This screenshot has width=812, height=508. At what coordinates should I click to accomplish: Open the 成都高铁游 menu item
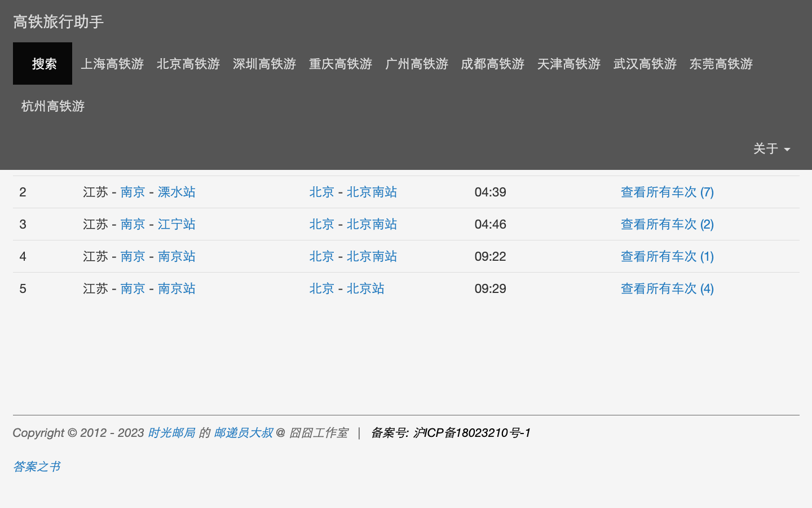pyautogui.click(x=493, y=64)
